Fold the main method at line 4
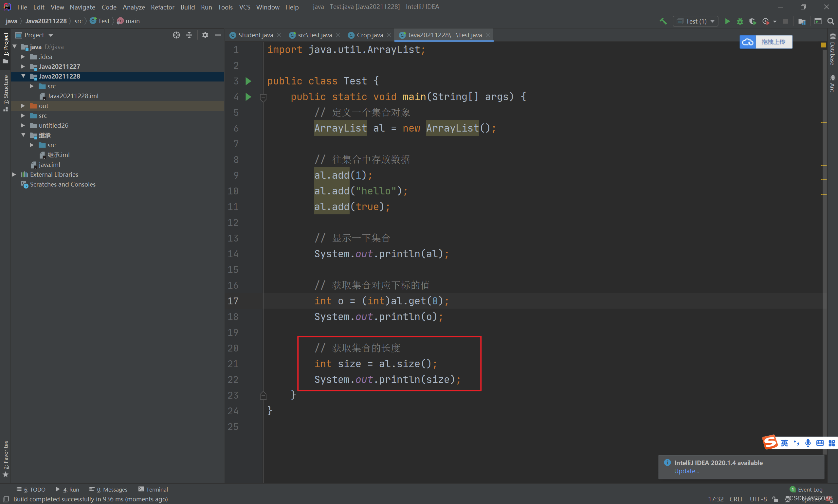Image resolution: width=838 pixels, height=504 pixels. point(263,98)
